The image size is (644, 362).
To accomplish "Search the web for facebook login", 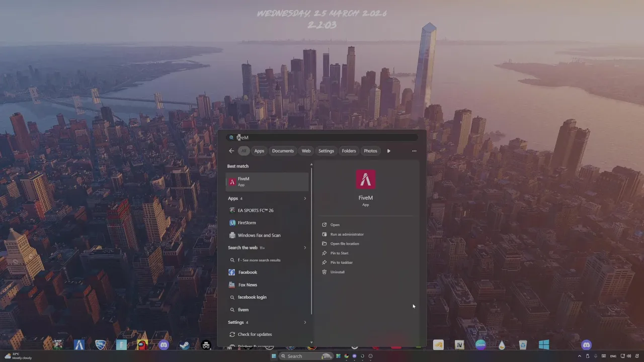I will click(267, 297).
